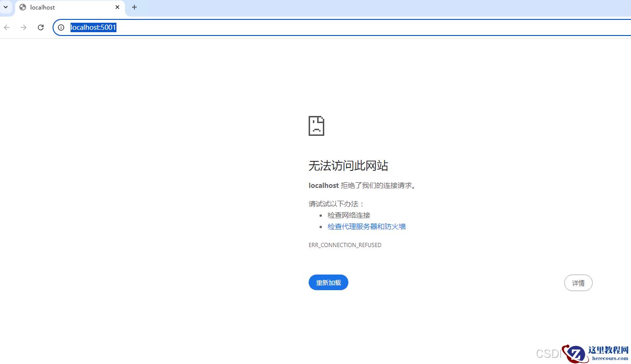Select the highlighted localhost:5001 URL text
This screenshot has width=631, height=364.
(x=93, y=27)
